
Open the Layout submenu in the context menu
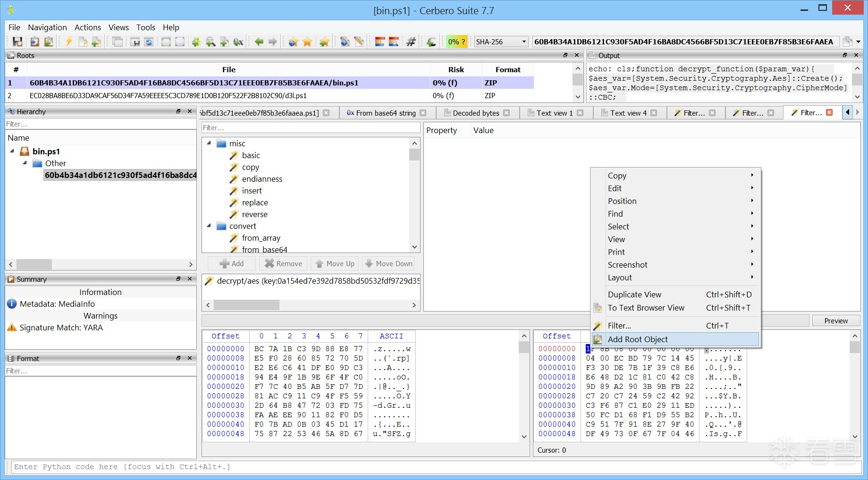coord(675,278)
